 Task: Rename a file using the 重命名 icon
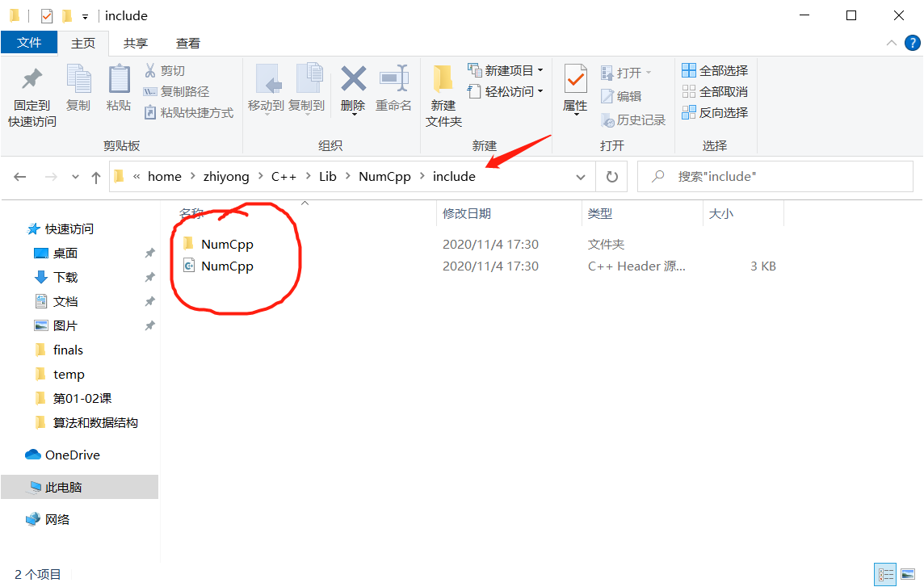[x=393, y=85]
